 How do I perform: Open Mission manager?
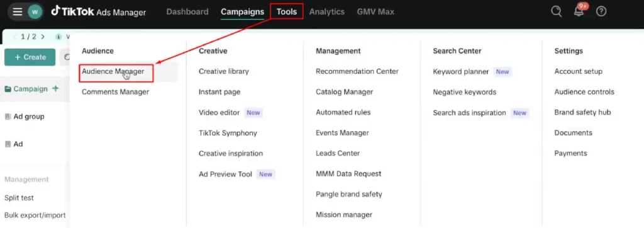point(344,214)
